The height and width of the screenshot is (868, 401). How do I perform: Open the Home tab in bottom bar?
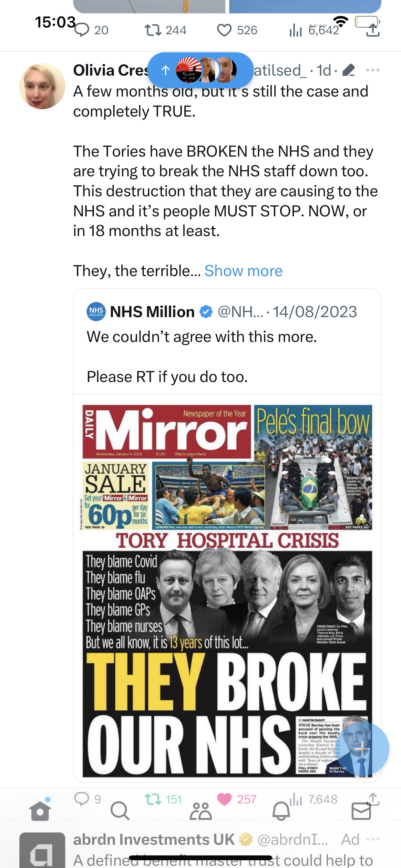pyautogui.click(x=40, y=811)
